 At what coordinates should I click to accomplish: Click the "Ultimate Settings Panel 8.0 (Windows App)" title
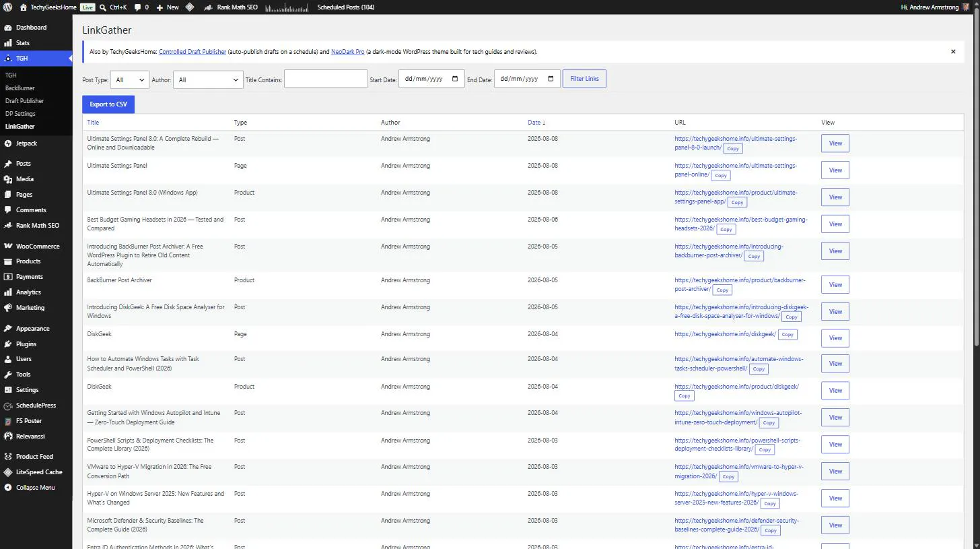142,193
